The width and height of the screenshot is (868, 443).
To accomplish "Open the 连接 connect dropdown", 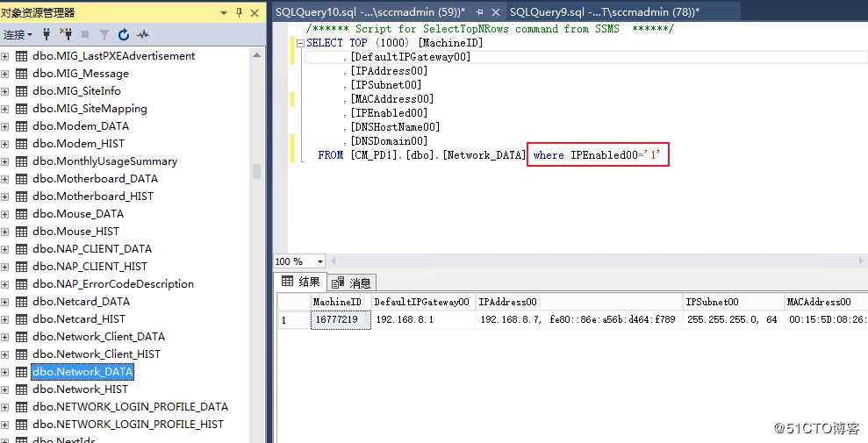I will 18,35.
